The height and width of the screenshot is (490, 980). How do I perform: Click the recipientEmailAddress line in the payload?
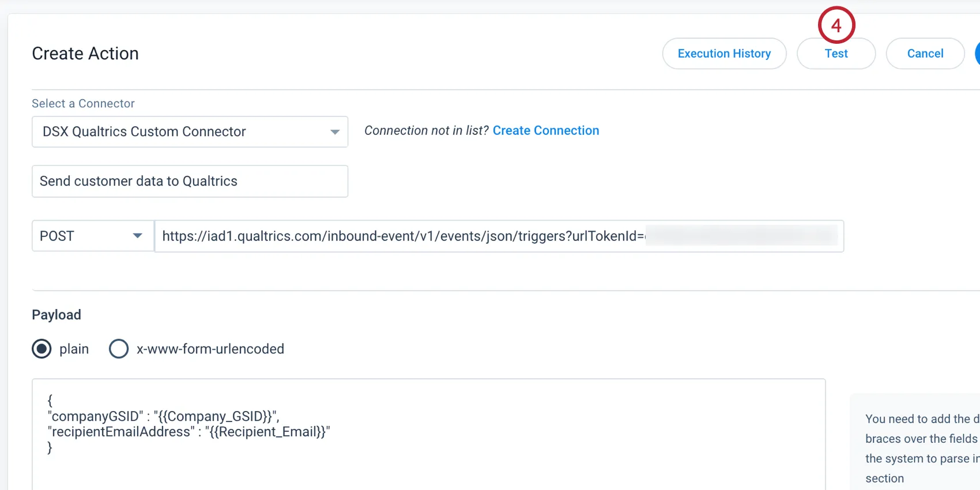[189, 432]
